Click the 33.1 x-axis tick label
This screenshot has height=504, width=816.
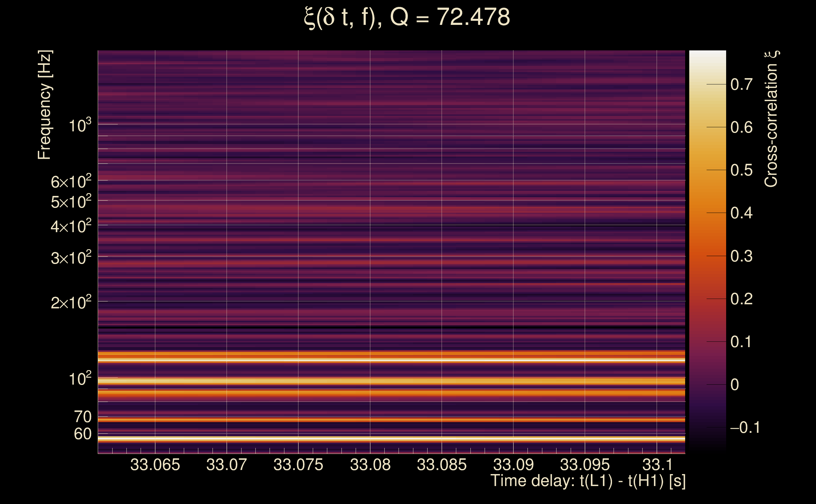(657, 465)
